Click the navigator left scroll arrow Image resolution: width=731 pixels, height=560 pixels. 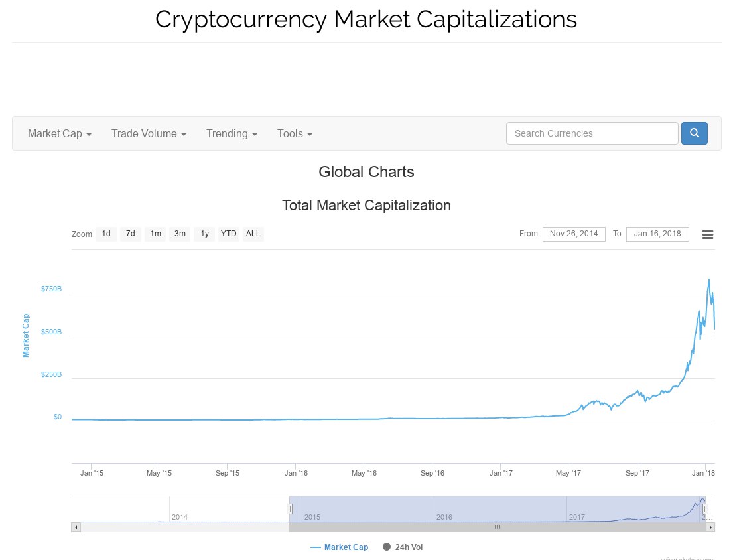(x=76, y=527)
